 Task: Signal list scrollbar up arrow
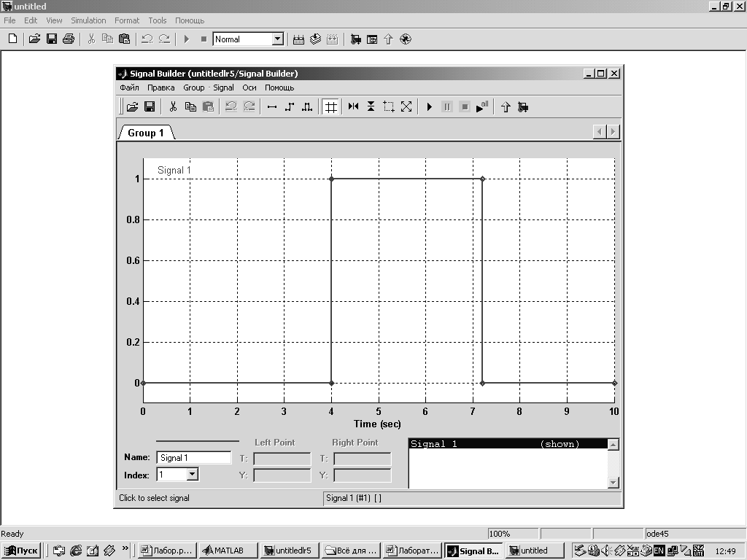[614, 445]
